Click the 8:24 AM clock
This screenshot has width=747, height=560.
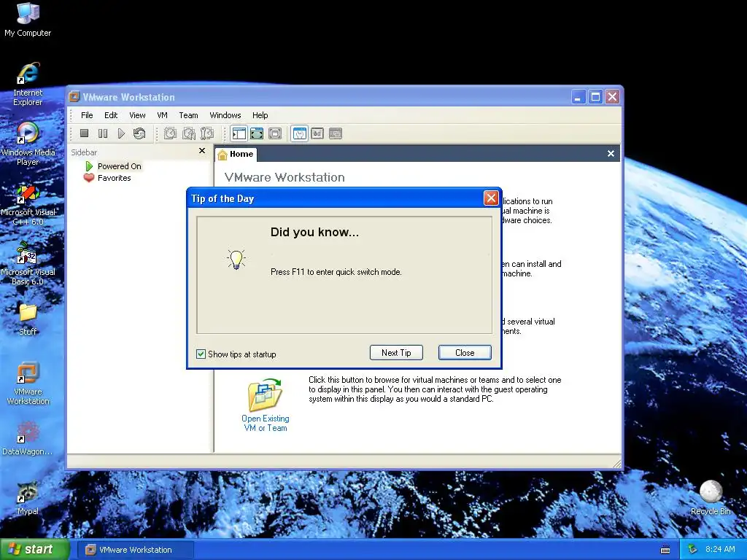[x=720, y=549]
